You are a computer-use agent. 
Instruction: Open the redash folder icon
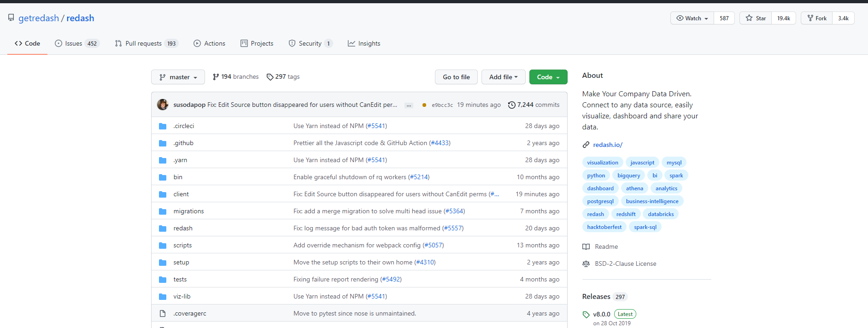pyautogui.click(x=163, y=228)
